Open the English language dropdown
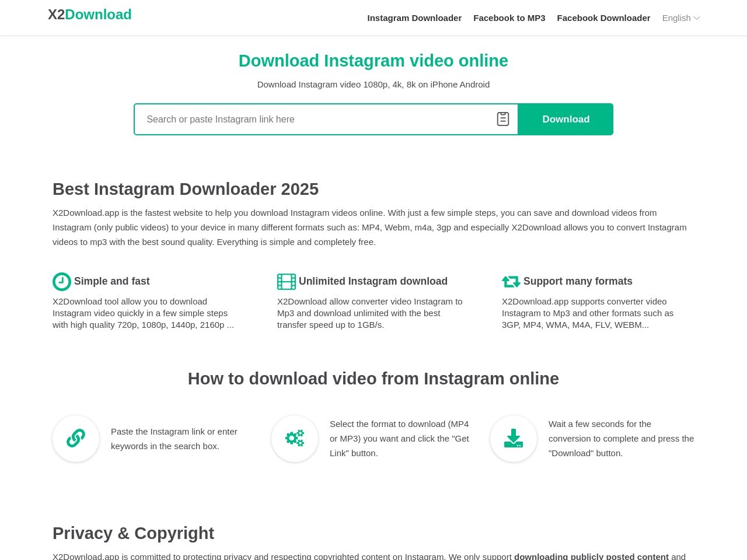The width and height of the screenshot is (747, 560). point(681,18)
